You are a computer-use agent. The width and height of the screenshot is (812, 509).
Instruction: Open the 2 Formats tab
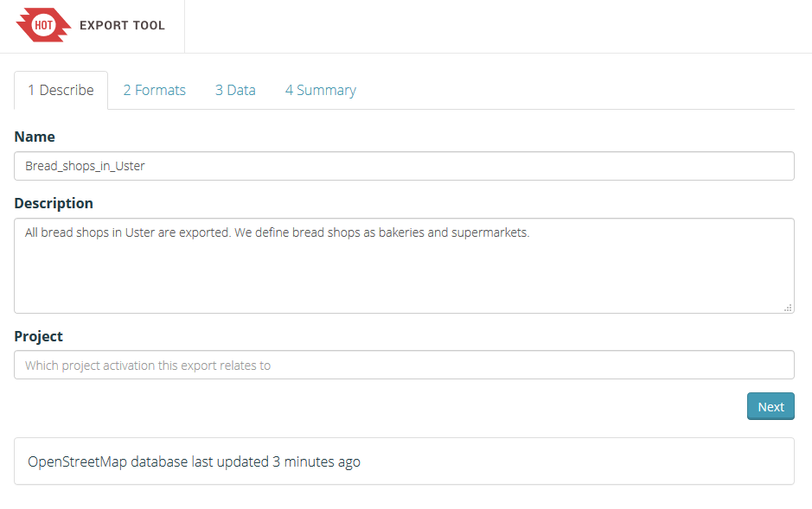(x=154, y=90)
